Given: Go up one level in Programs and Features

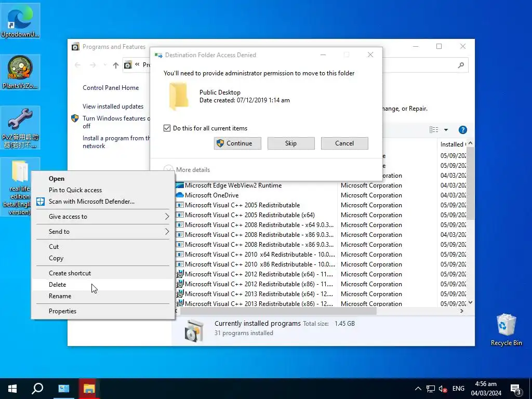Looking at the screenshot, I should (116, 65).
